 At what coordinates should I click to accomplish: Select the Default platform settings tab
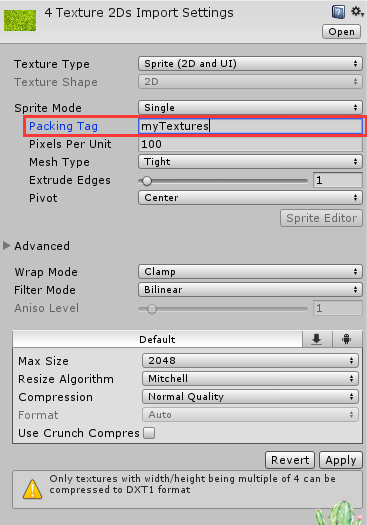tap(157, 339)
